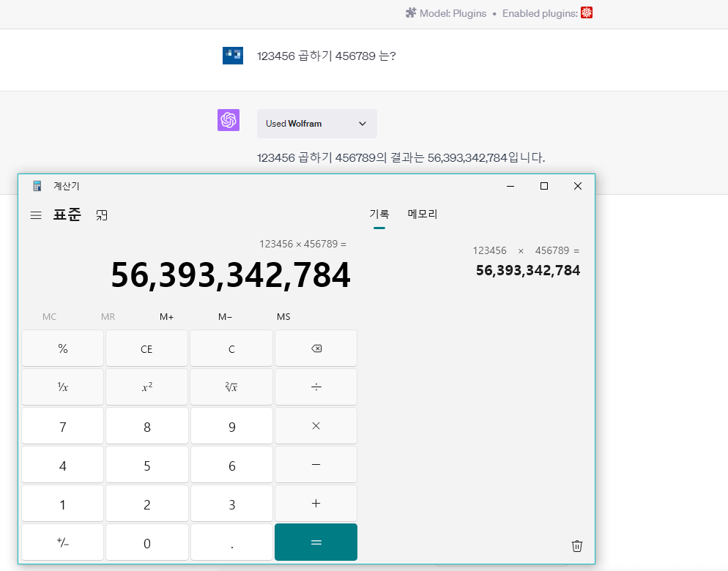Screen dimensions: 728x571
Task: Click the divide operator key
Action: [x=316, y=387]
